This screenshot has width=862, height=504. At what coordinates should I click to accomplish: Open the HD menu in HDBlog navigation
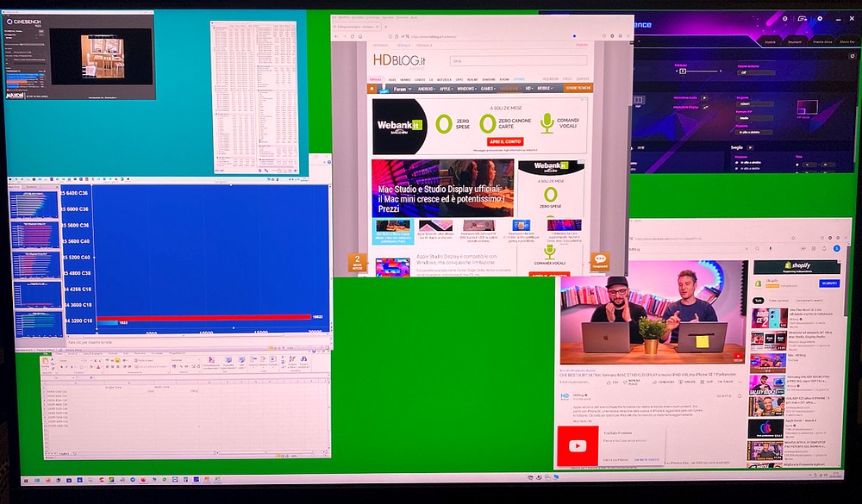coord(529,89)
